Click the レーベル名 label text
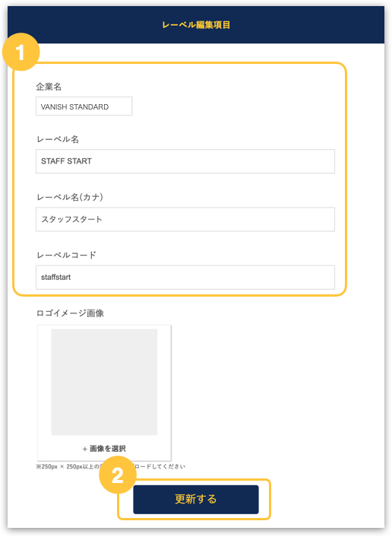 (58, 139)
